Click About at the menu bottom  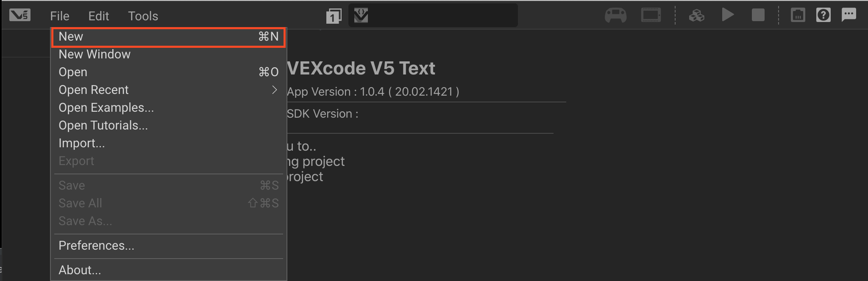pos(80,270)
